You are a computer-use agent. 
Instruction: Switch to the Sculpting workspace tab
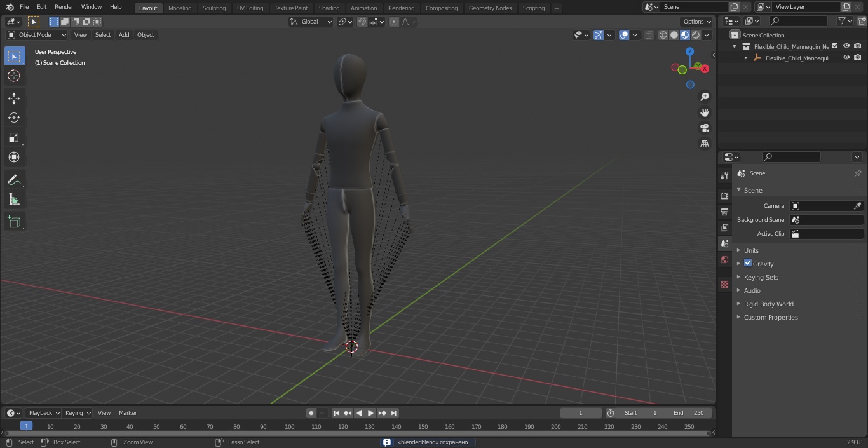(214, 8)
